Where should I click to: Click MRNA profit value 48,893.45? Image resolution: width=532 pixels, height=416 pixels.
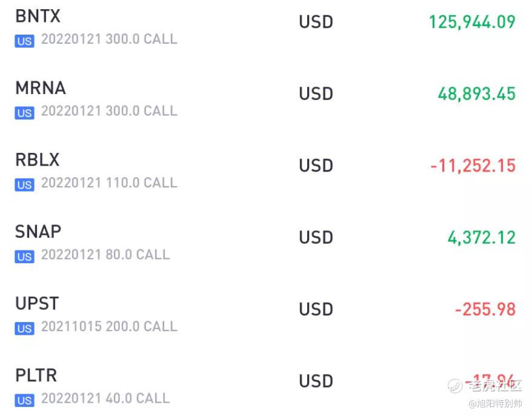click(476, 94)
